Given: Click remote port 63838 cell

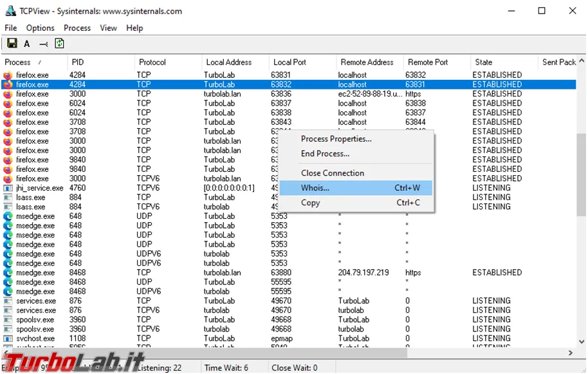Looking at the screenshot, I should [x=416, y=103].
